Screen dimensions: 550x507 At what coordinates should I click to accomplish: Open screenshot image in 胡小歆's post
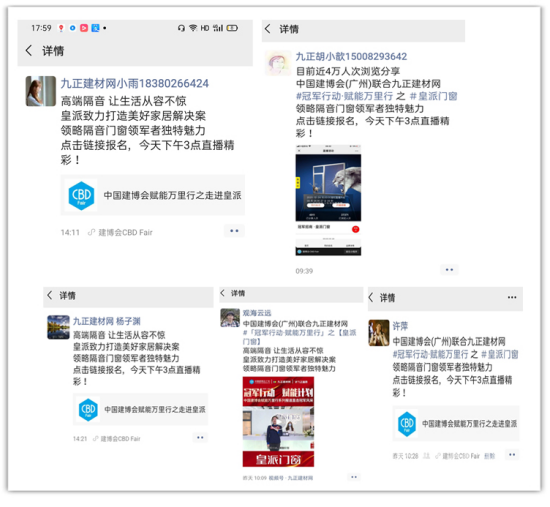328,200
